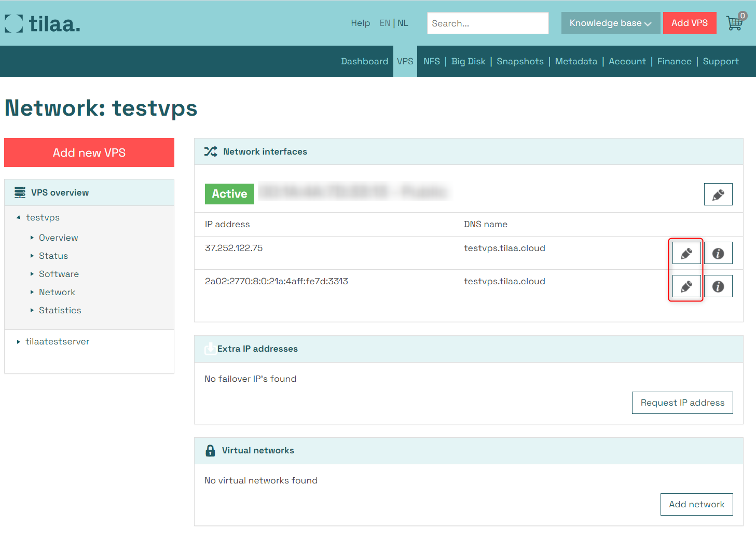Click the 'No failover IP's found' text

click(x=251, y=379)
